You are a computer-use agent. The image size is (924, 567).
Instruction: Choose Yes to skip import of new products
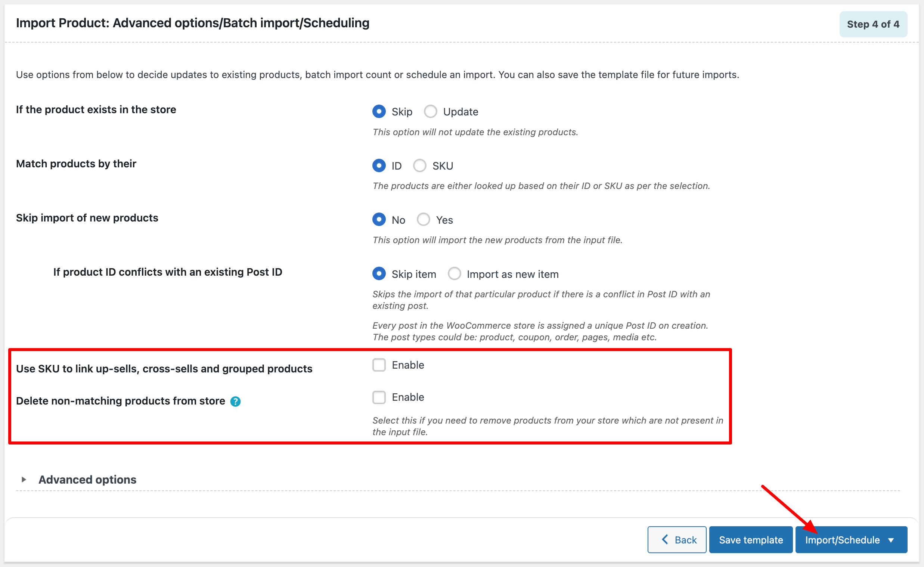424,219
